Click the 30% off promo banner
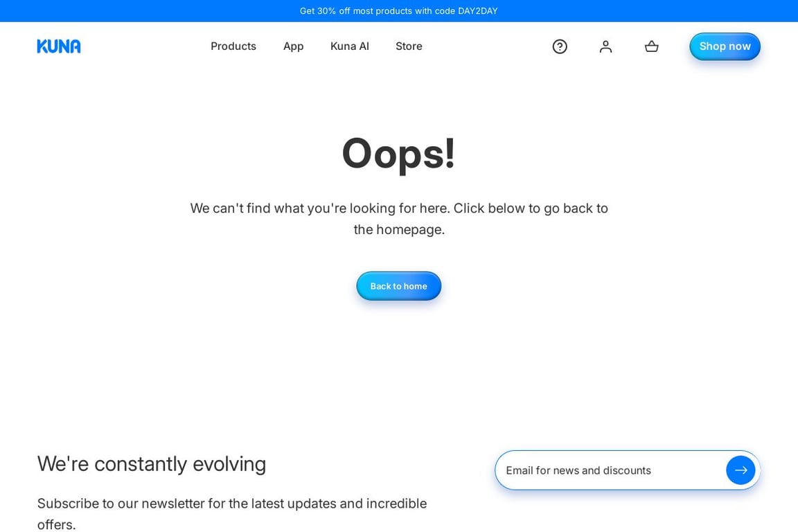Screen dimensions: 798x532 click(x=399, y=10)
